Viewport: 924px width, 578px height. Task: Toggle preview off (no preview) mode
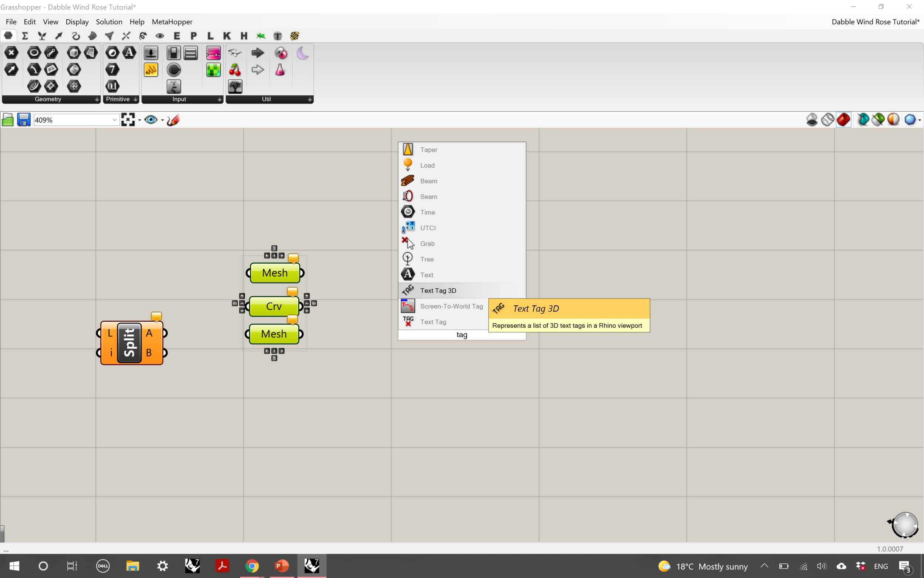[x=812, y=120]
